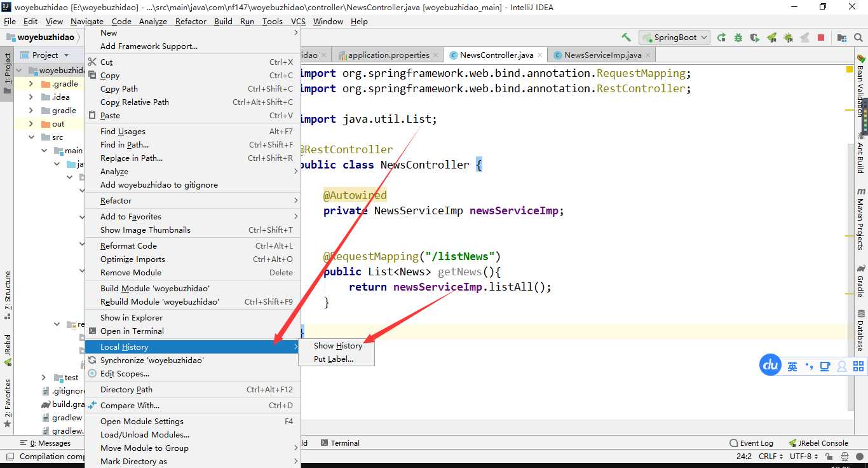
Task: Open the Project Structure icon
Action: 842,38
